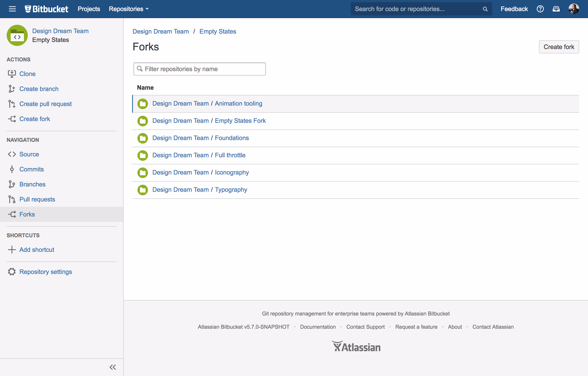Click the Name column header
Screen dimensions: 588x376
tap(145, 88)
